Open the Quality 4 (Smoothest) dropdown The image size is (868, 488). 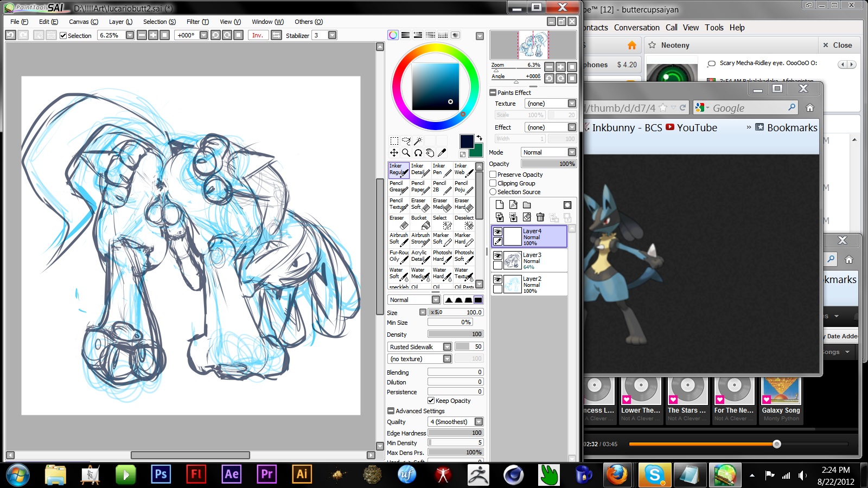(478, 422)
